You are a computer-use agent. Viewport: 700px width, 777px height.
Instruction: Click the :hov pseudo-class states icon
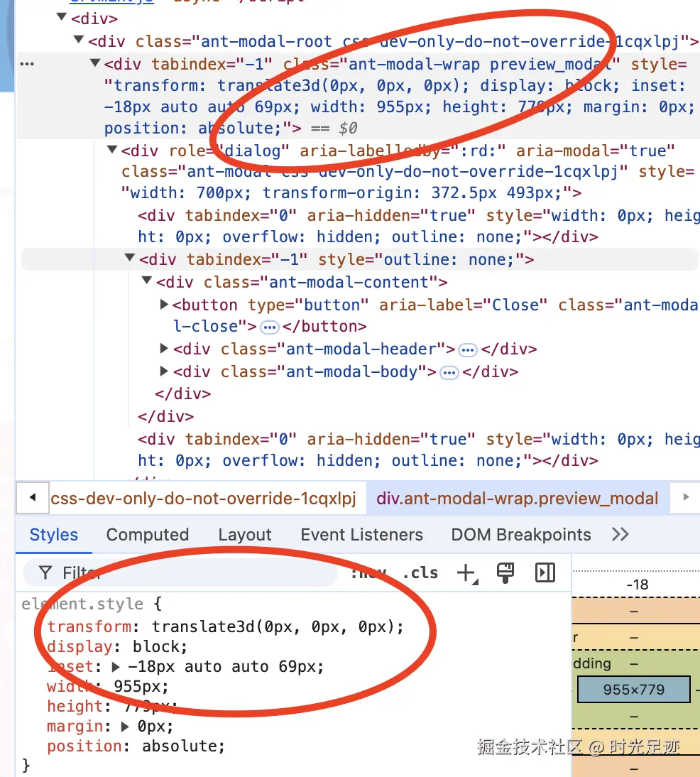(367, 572)
